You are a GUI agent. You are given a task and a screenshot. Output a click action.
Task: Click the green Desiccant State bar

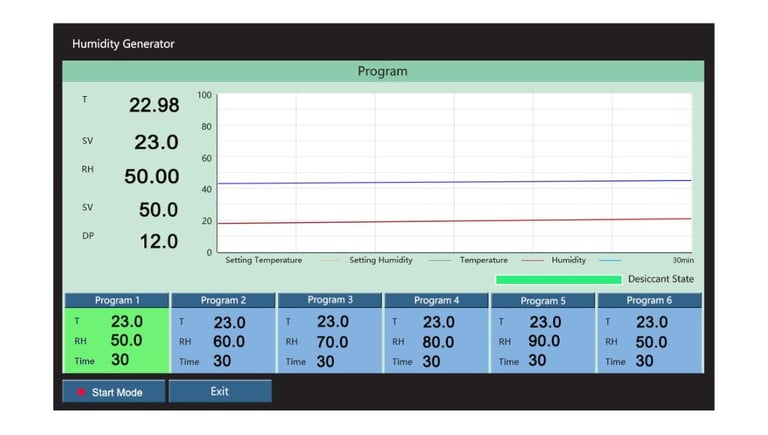pos(558,279)
